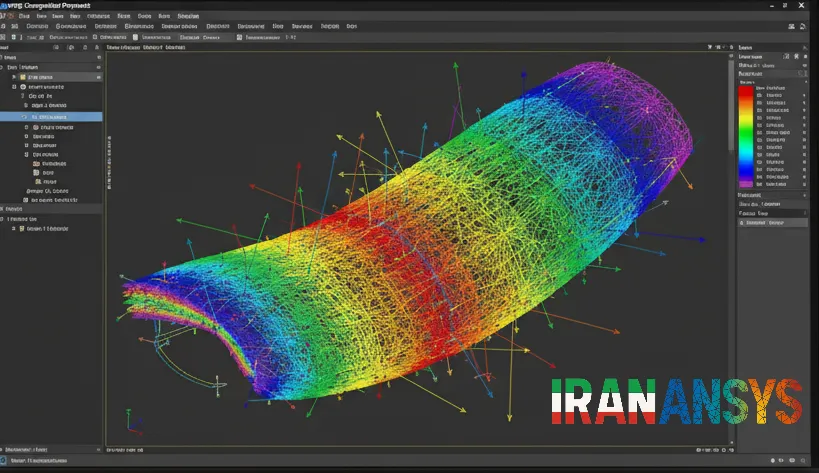Click the app icon in the title bar
This screenshot has height=473, width=819.
coord(4,5)
